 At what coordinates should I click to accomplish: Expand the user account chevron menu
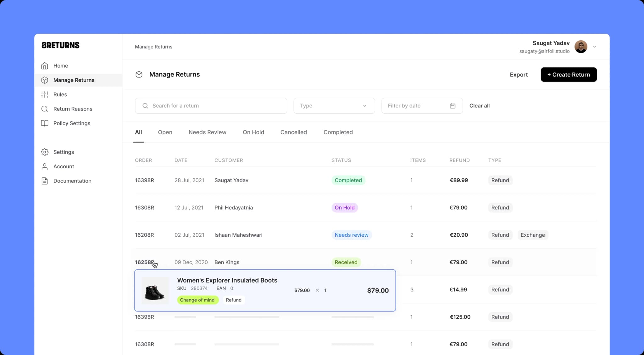point(594,47)
